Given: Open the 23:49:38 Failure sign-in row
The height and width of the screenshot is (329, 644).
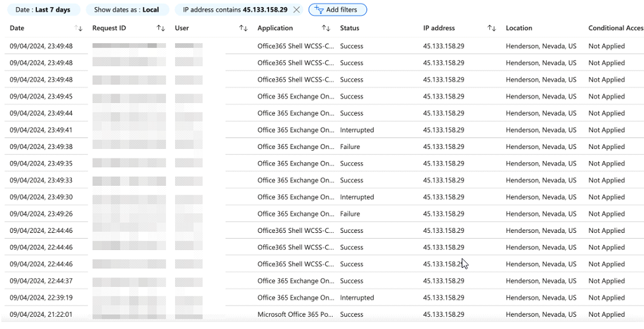Looking at the screenshot, I should click(295, 147).
